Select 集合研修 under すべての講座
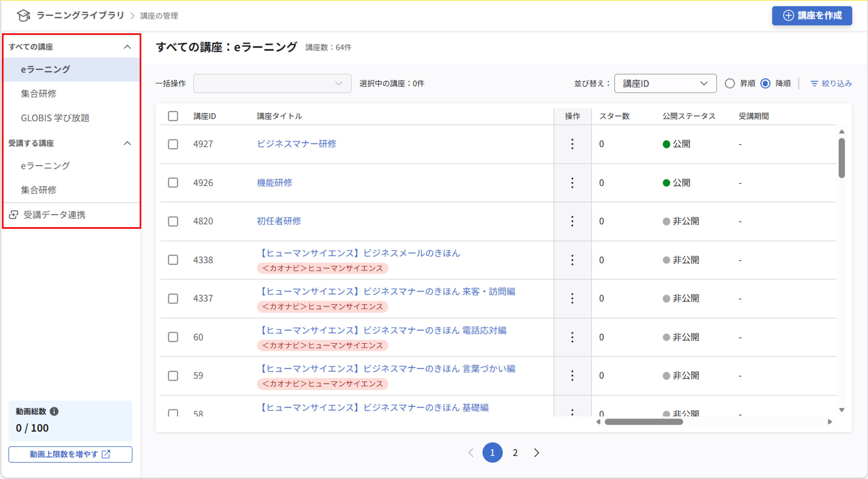Screen dimensions: 868x479 tap(71, 94)
